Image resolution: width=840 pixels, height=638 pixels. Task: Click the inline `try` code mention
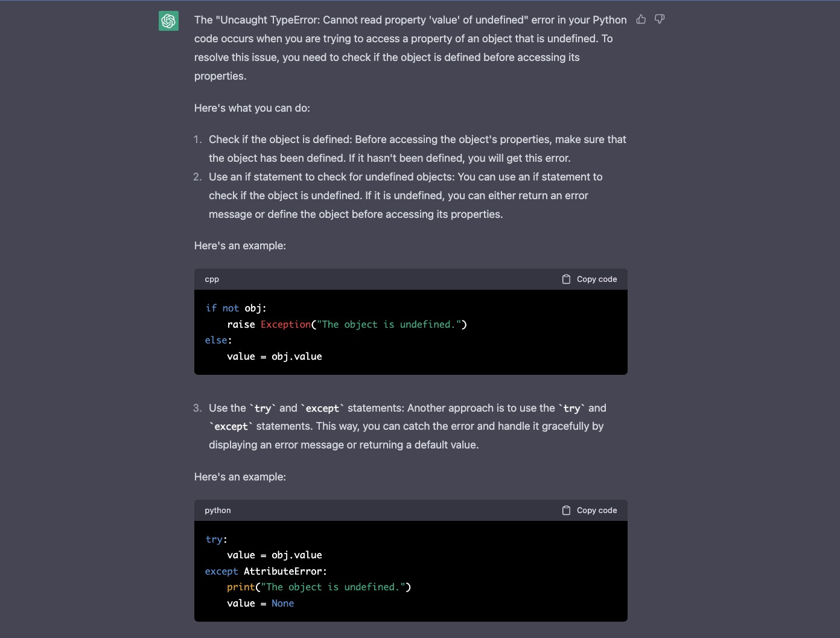[262, 408]
